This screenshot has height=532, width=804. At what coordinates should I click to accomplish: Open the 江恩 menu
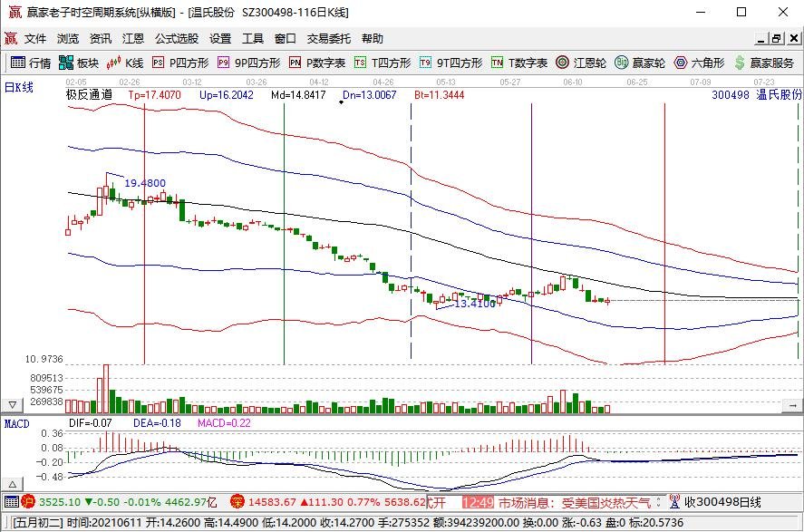pyautogui.click(x=133, y=38)
